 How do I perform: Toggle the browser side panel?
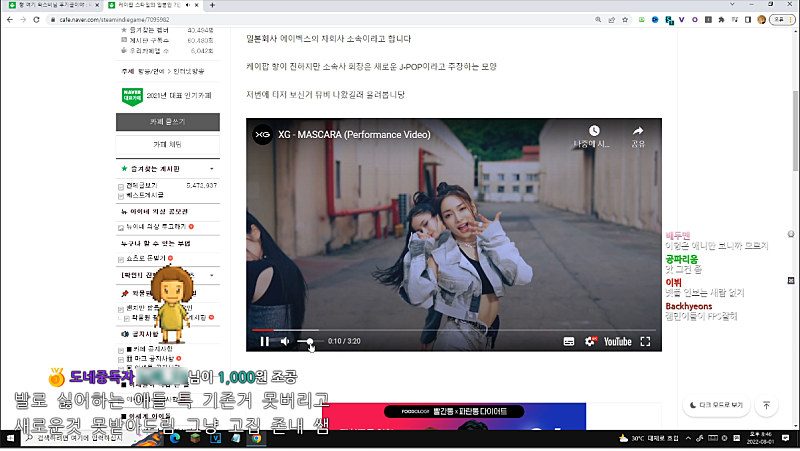(748, 19)
